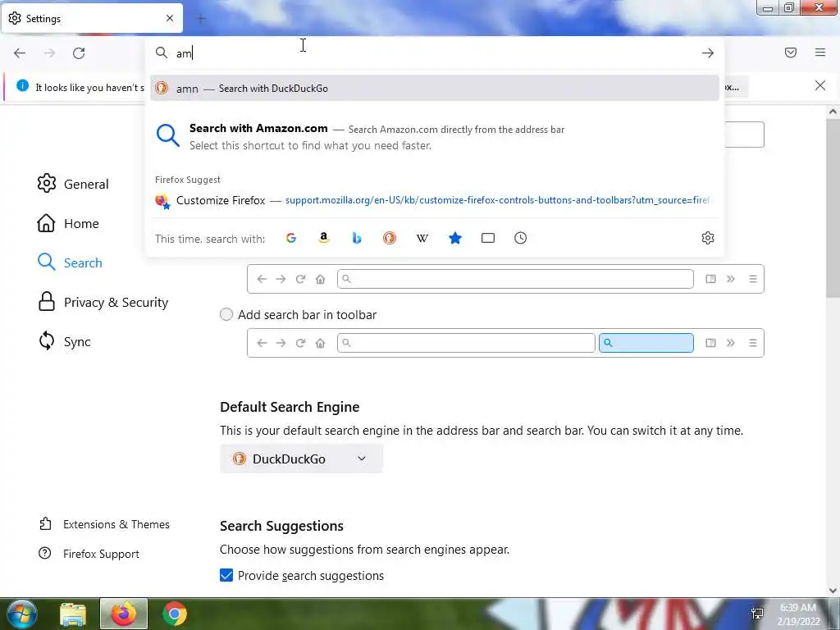
Task: Search this time with Wikipedia icon
Action: coord(422,238)
